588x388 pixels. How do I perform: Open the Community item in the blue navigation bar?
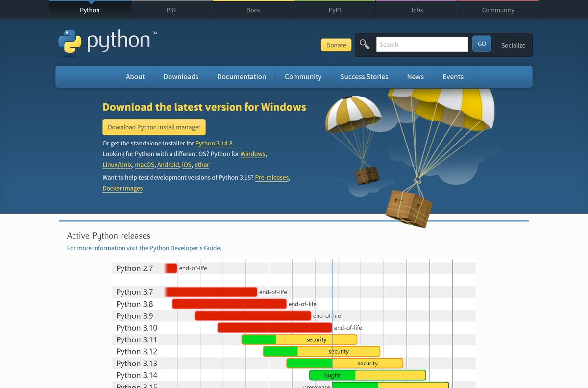(303, 77)
